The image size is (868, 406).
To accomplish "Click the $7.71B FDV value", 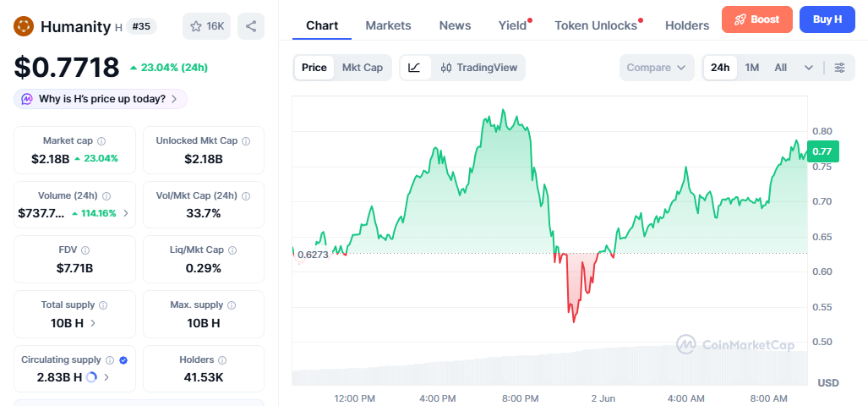I will [x=74, y=268].
